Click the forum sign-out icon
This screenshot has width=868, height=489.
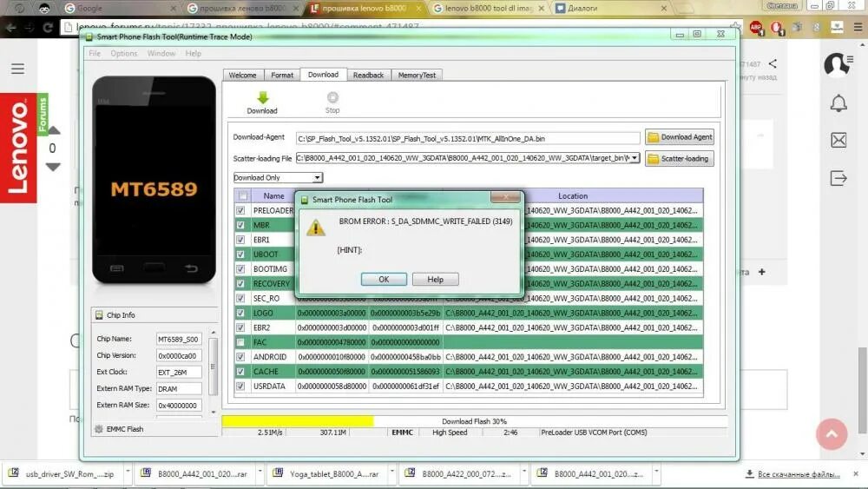point(838,178)
